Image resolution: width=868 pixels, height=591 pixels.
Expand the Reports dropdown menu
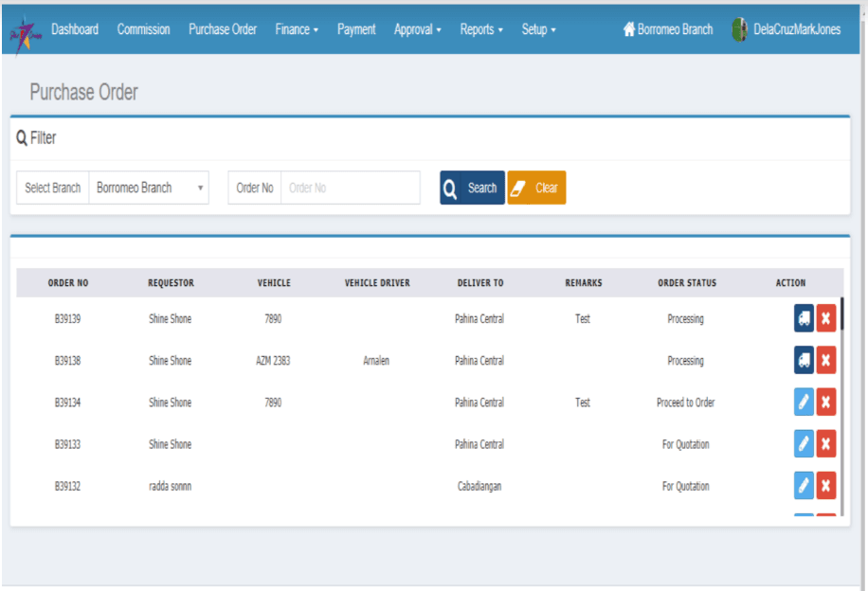481,29
